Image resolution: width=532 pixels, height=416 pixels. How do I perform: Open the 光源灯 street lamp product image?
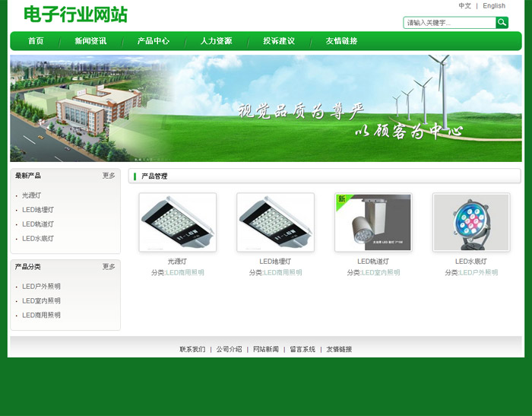(177, 222)
